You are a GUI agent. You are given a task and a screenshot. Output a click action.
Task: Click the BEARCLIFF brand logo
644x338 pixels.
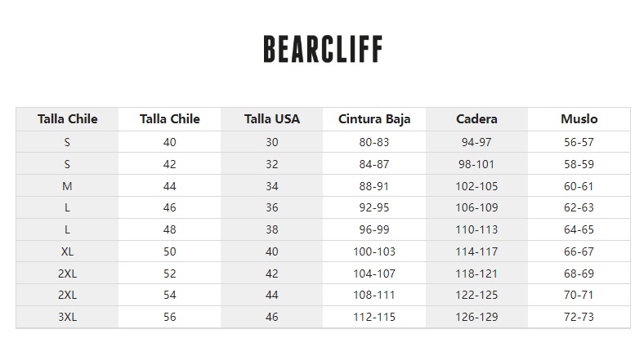pyautogui.click(x=323, y=49)
